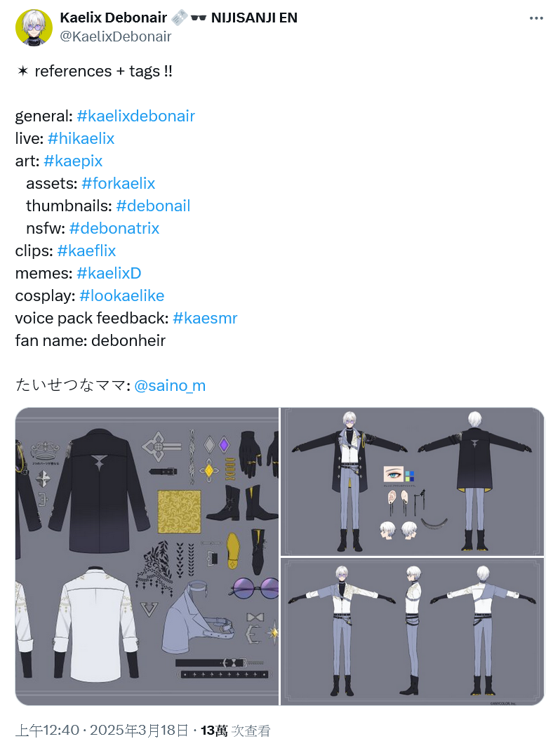Open the #hikaelix live hashtag

(x=81, y=138)
